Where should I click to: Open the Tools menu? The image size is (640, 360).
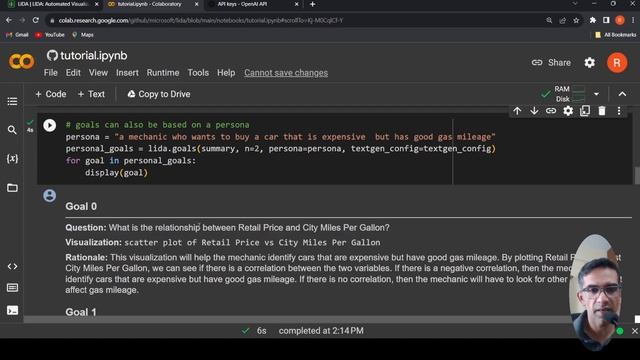click(198, 73)
